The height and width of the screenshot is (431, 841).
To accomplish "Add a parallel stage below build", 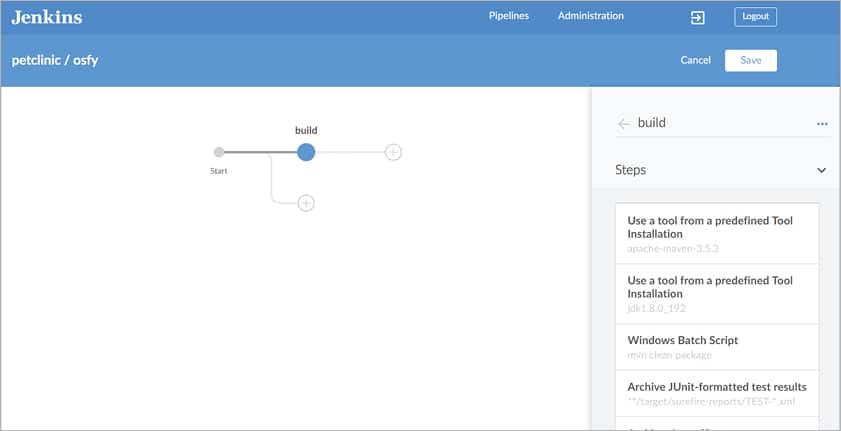I will 306,203.
